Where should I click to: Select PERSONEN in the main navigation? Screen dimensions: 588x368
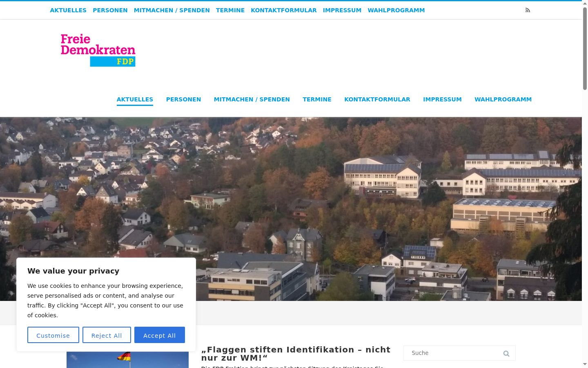click(x=183, y=99)
